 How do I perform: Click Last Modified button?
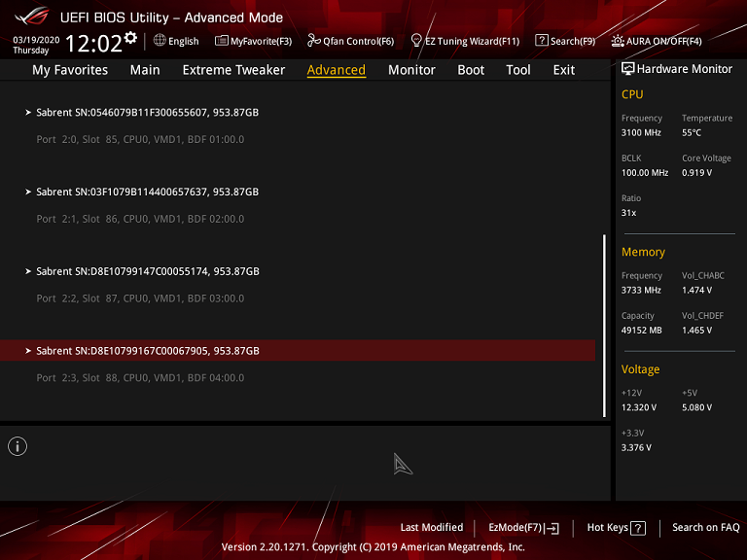[x=431, y=528]
